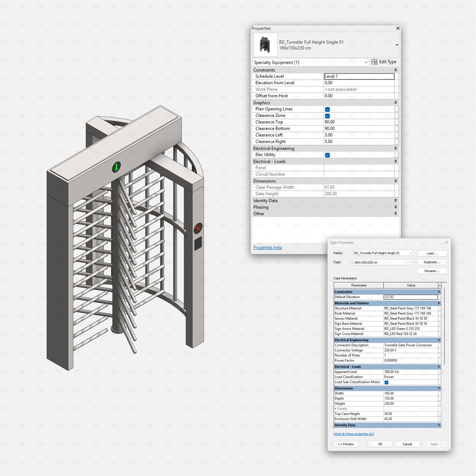Click the Sign Arrow Material value RD_LED Green

coord(410,329)
